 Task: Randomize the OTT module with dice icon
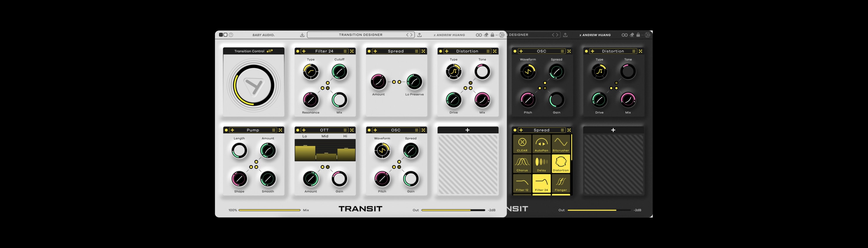point(352,130)
